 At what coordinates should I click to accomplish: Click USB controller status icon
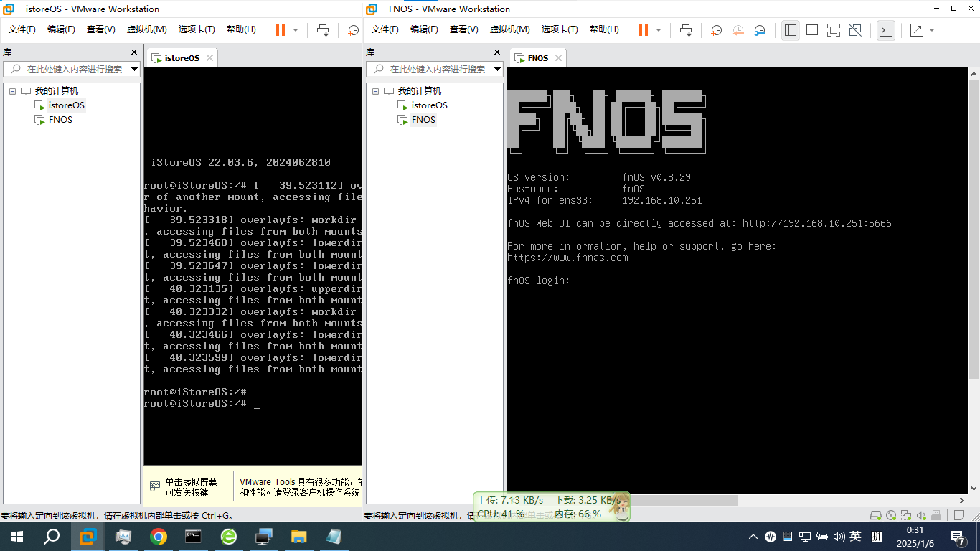click(x=936, y=515)
